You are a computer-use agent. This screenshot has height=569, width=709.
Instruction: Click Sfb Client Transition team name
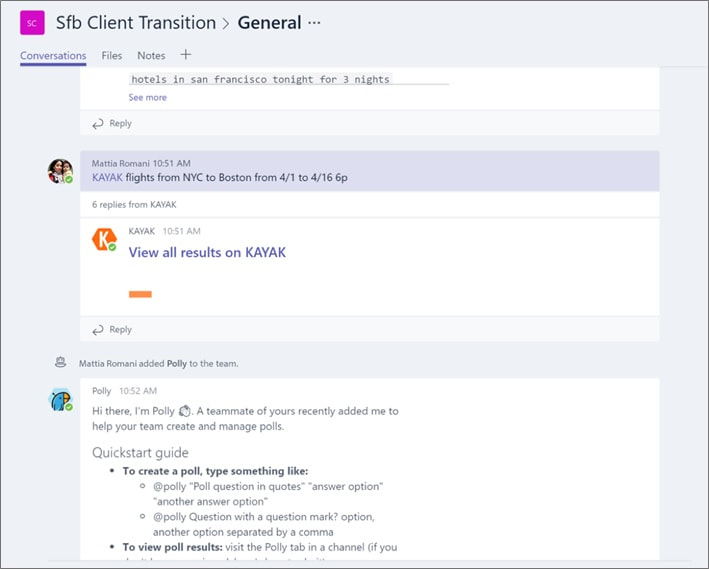pos(136,23)
